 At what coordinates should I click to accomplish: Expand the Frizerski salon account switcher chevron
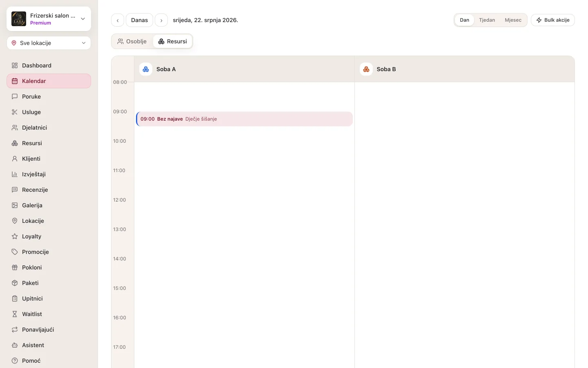coord(83,19)
